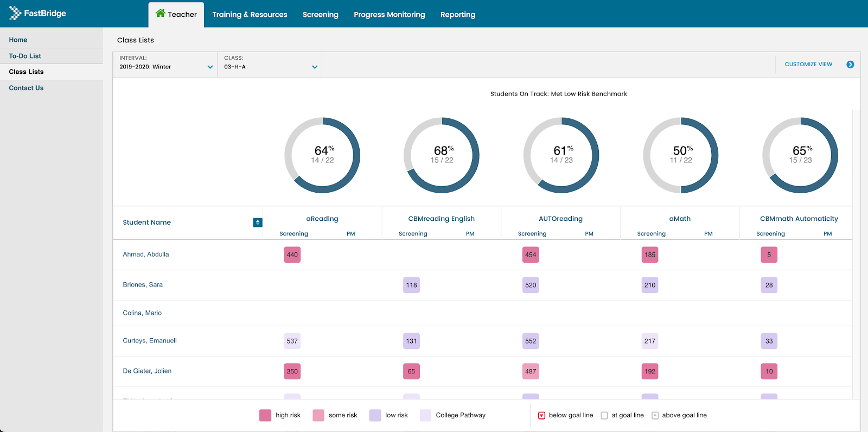Open the Teacher tab

point(176,15)
